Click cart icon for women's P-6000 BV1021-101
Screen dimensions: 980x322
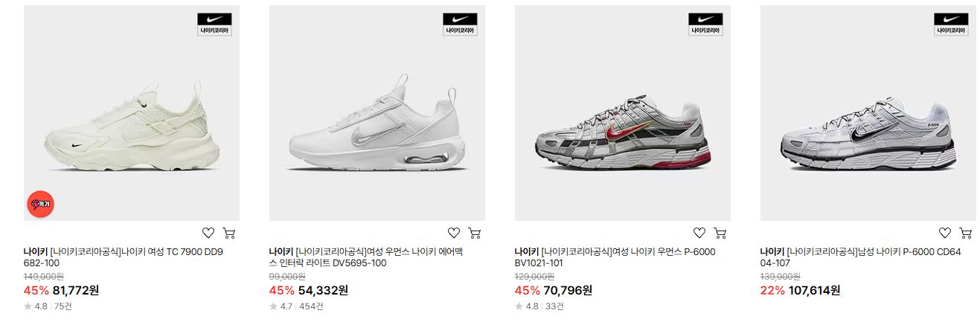[720, 233]
